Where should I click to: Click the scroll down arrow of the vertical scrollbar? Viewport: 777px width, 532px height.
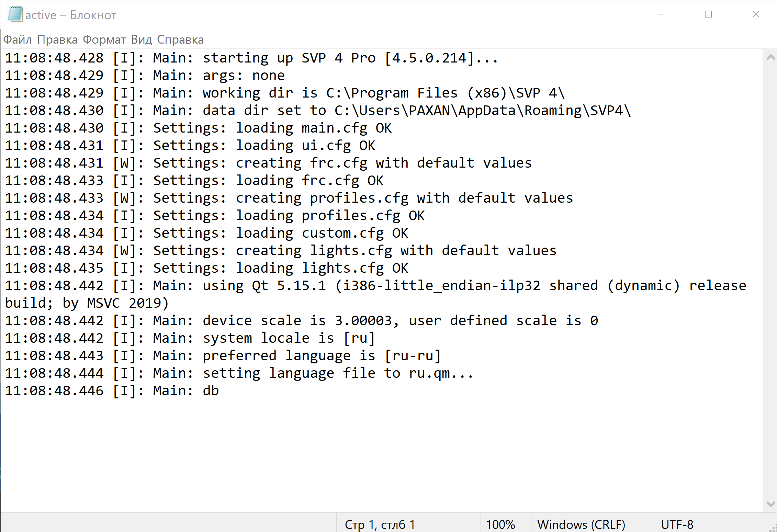point(770,504)
